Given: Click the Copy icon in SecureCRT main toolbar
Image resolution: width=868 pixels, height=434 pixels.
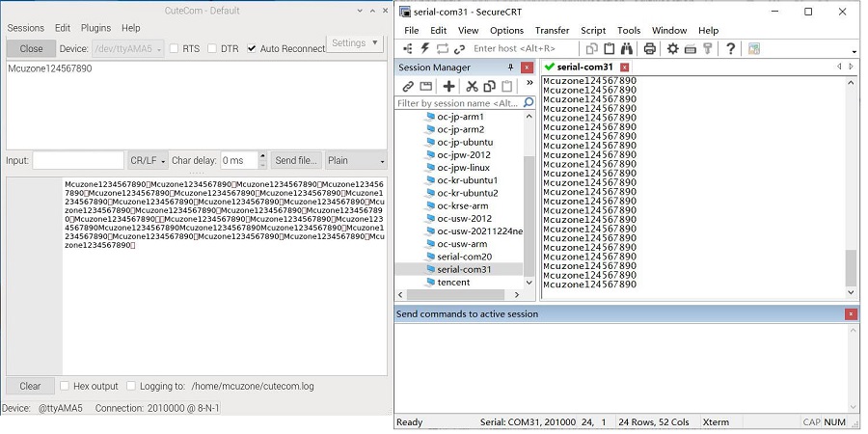Looking at the screenshot, I should point(592,49).
